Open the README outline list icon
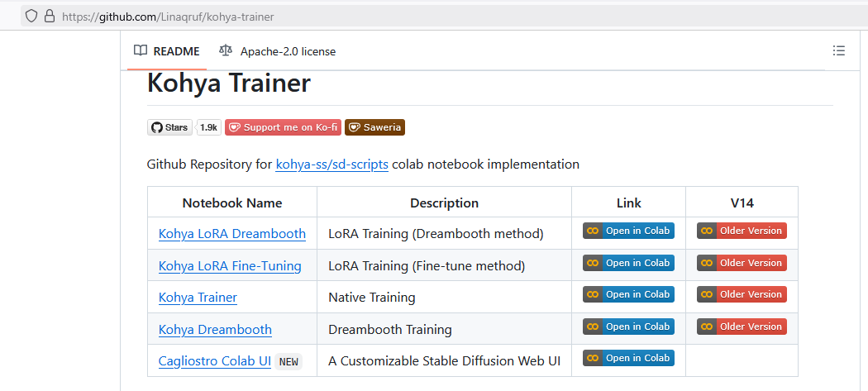The image size is (868, 391). (839, 51)
